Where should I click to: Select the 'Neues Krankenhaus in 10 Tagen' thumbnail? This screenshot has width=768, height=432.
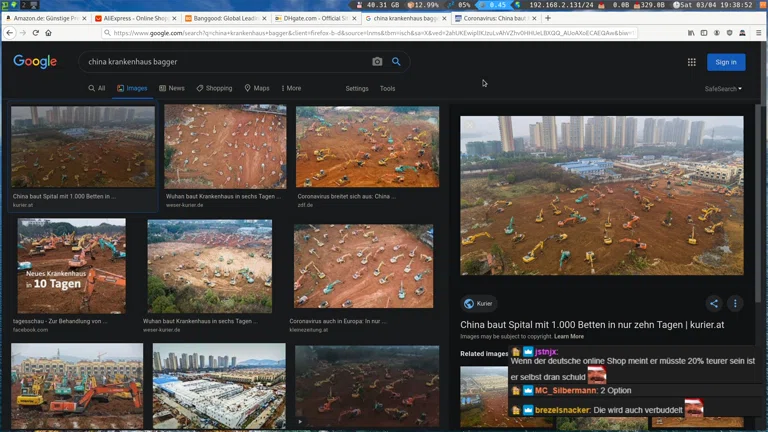click(71, 266)
